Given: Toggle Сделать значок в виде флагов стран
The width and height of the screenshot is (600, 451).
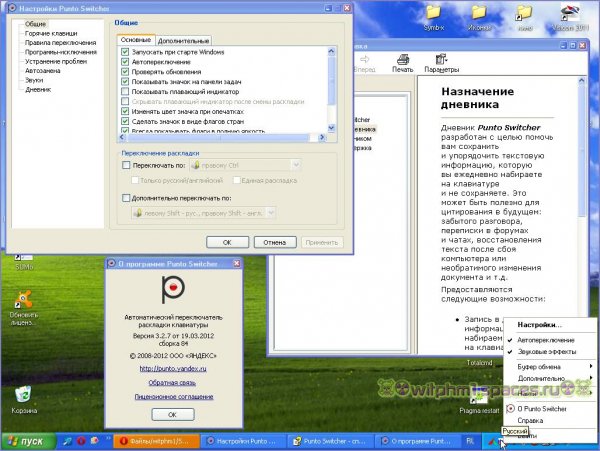Looking at the screenshot, I should (125, 121).
